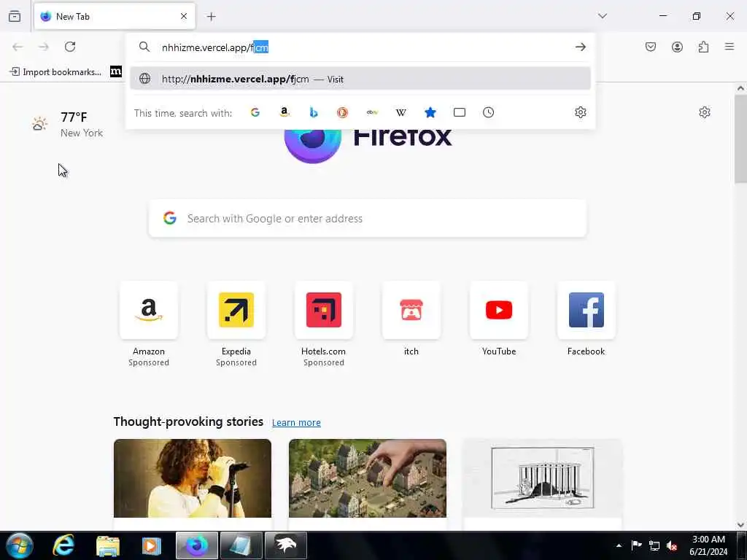This screenshot has height=560, width=747.
Task: Click Import bookmarks in bookmarks toolbar
Action: (55, 72)
